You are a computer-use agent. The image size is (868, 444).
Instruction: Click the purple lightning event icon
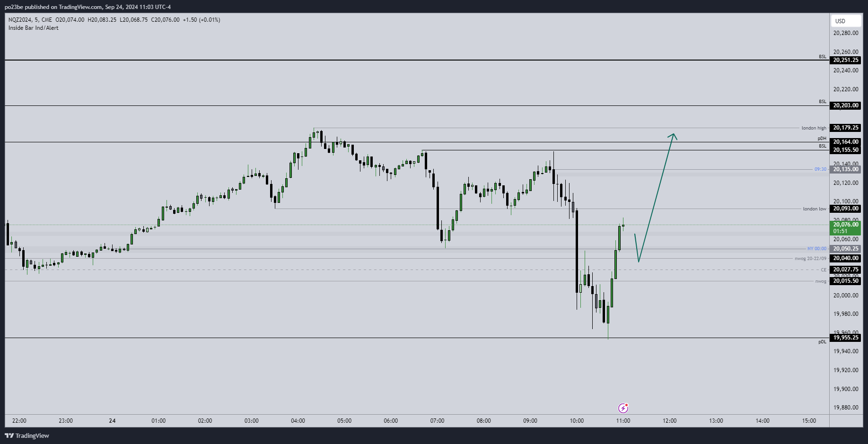tap(623, 408)
